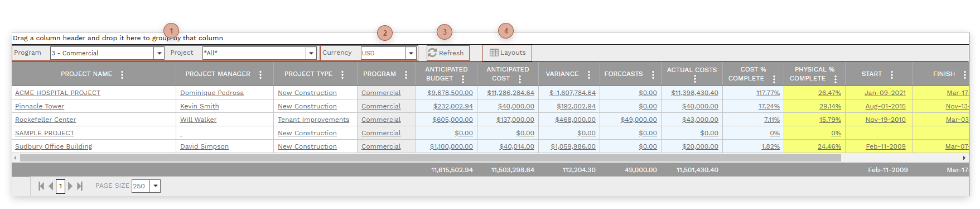This screenshot has height=209, width=980.
Task: Open PROJECT NAME column options menu
Action: tap(122, 74)
